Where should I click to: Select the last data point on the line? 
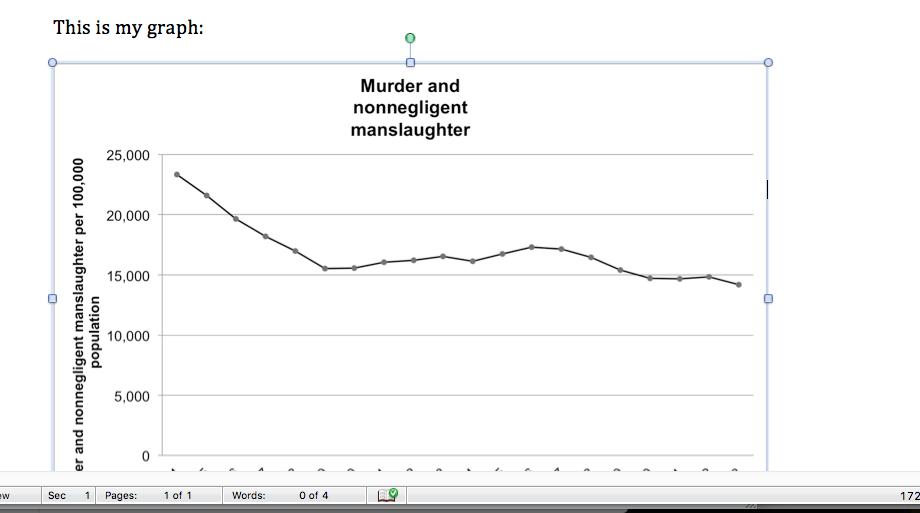pyautogui.click(x=738, y=285)
